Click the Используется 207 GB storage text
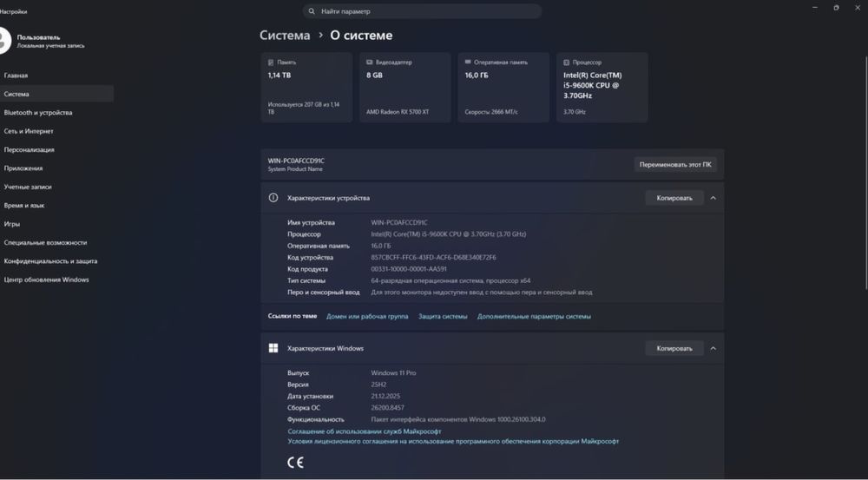The image size is (868, 480). pyautogui.click(x=304, y=108)
